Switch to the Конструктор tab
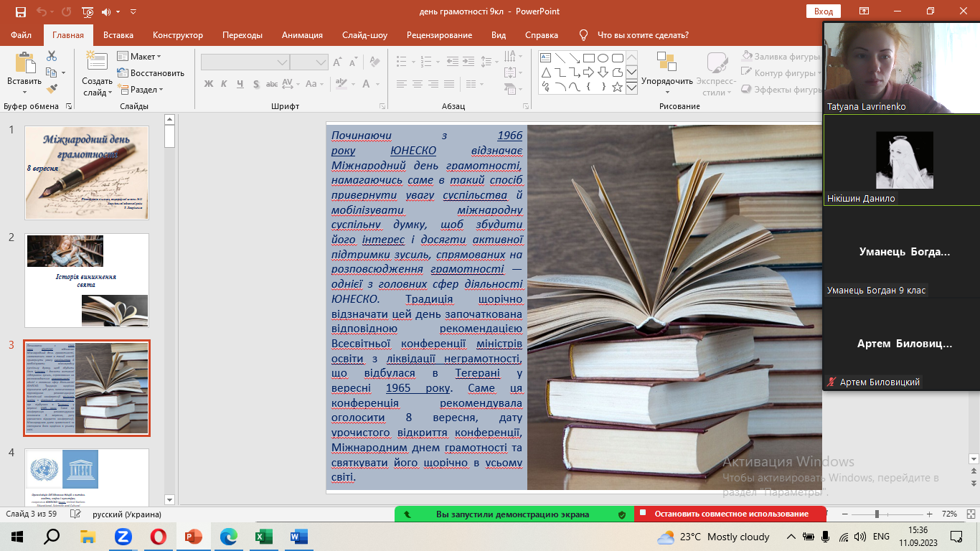The height and width of the screenshot is (551, 980). click(178, 35)
